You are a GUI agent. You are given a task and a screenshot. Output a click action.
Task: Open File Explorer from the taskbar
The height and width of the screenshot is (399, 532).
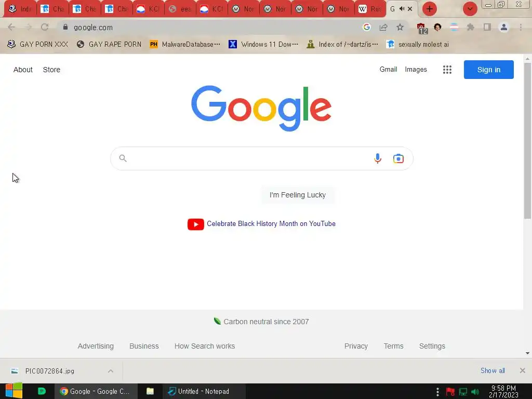click(x=150, y=391)
